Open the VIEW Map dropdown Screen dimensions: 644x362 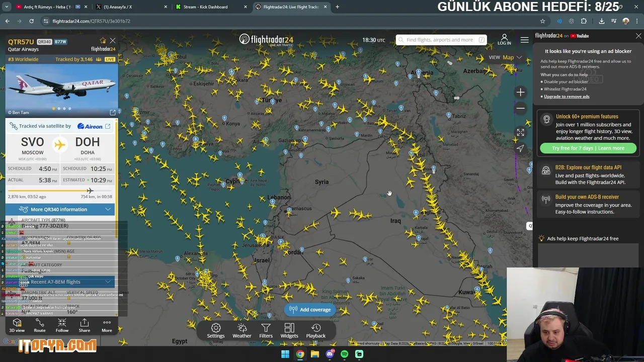506,57
